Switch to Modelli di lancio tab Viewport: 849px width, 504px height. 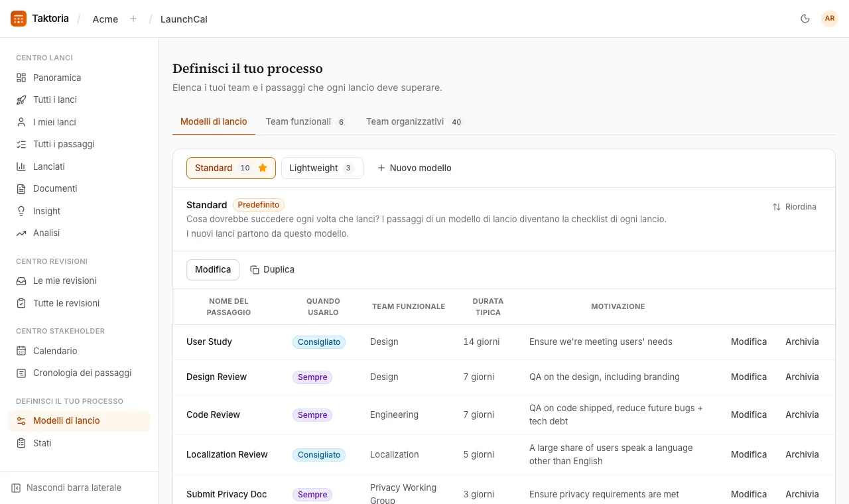click(x=214, y=121)
